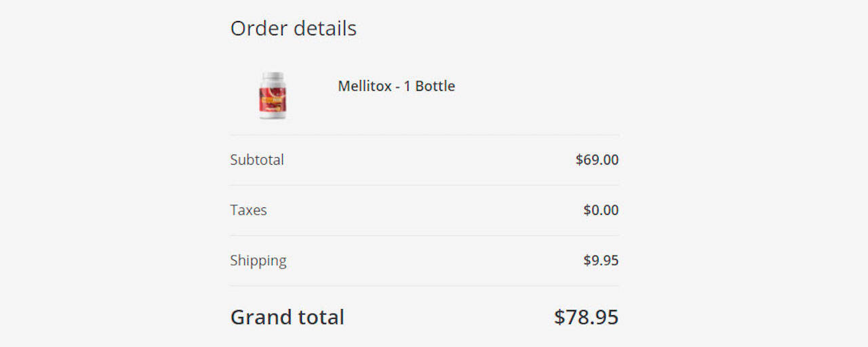Screen dimensions: 868x347
Task: Click the 'Grand total' label
Action: (x=288, y=317)
